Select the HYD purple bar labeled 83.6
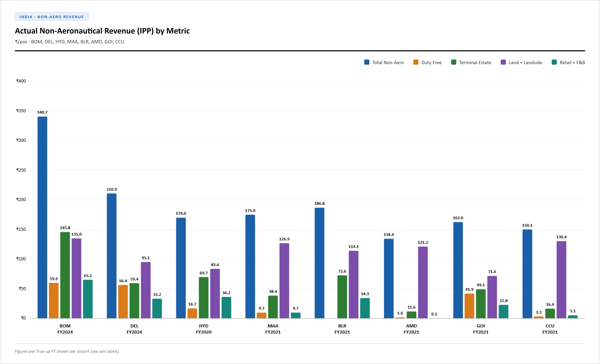 point(215,293)
